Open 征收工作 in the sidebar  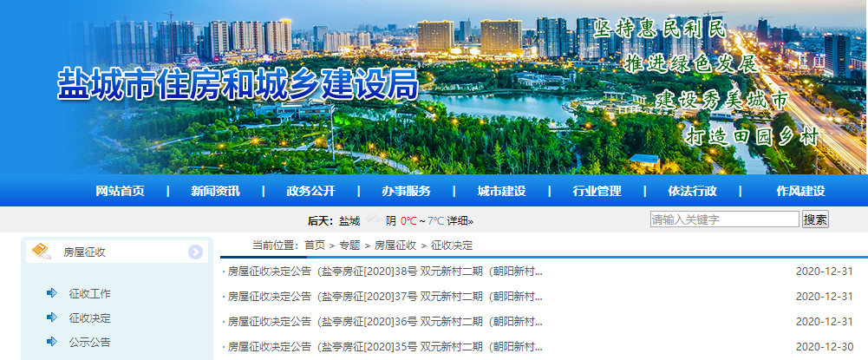pos(89,293)
